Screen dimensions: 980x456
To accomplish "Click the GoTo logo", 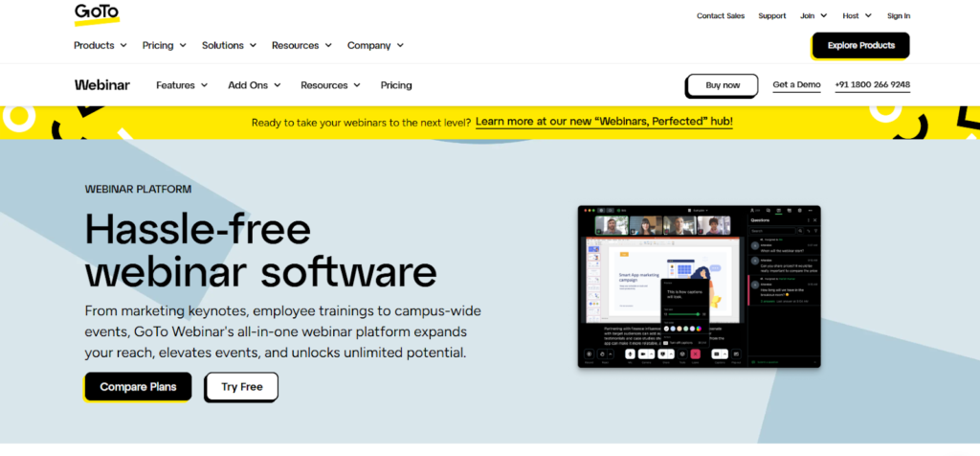I will pos(97,14).
